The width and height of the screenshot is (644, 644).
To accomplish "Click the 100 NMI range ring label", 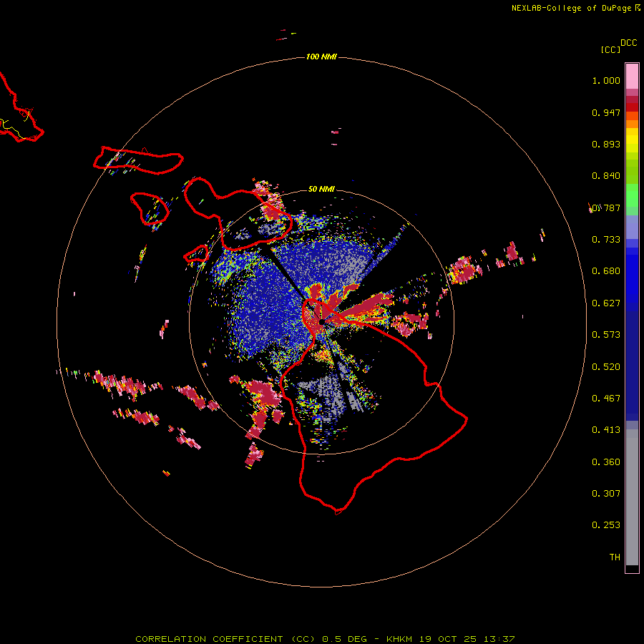I will click(x=321, y=57).
